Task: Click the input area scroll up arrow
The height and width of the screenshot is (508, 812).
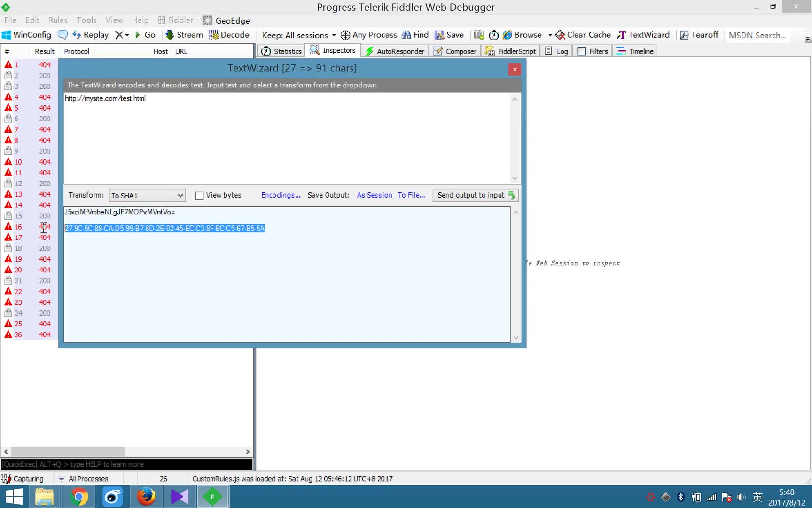Action: 515,99
